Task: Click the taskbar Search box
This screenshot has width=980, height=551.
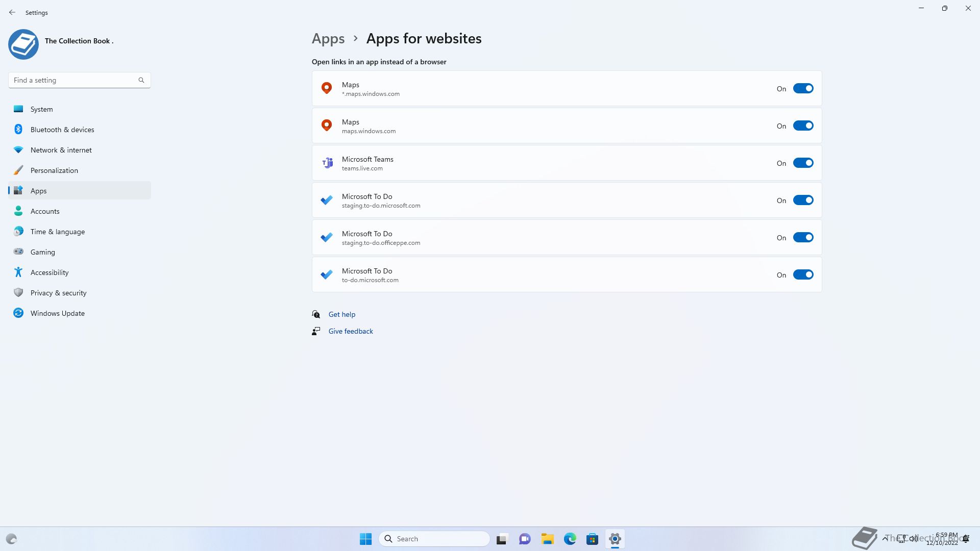Action: coord(434,539)
